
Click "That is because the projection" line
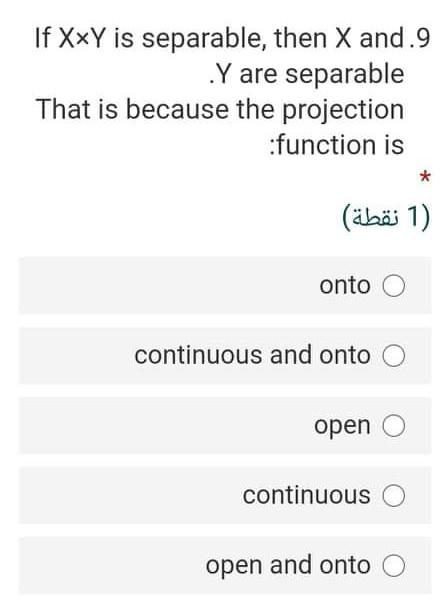tap(220, 110)
